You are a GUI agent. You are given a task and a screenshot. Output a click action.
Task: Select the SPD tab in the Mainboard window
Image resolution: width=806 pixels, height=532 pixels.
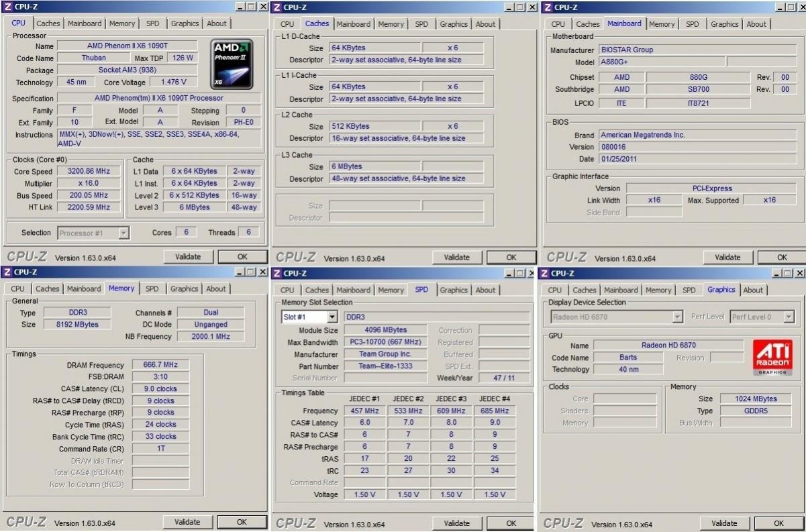pos(692,24)
